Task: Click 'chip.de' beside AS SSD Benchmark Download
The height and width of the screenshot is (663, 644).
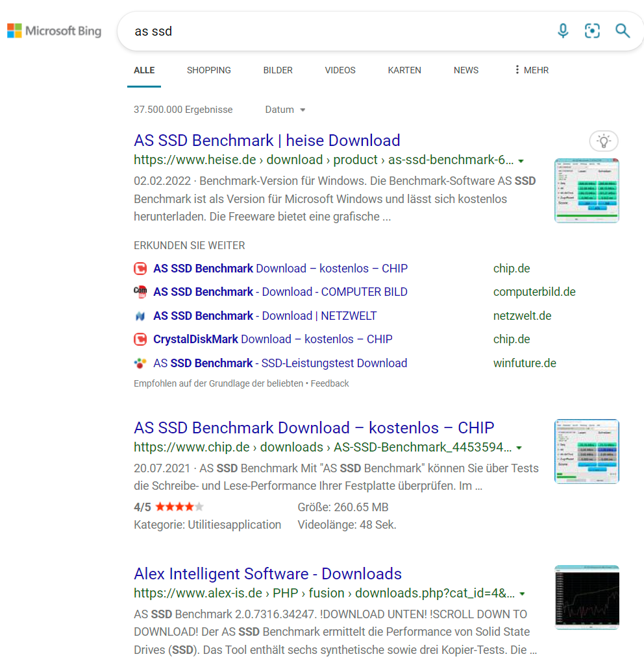Action: pyautogui.click(x=512, y=269)
